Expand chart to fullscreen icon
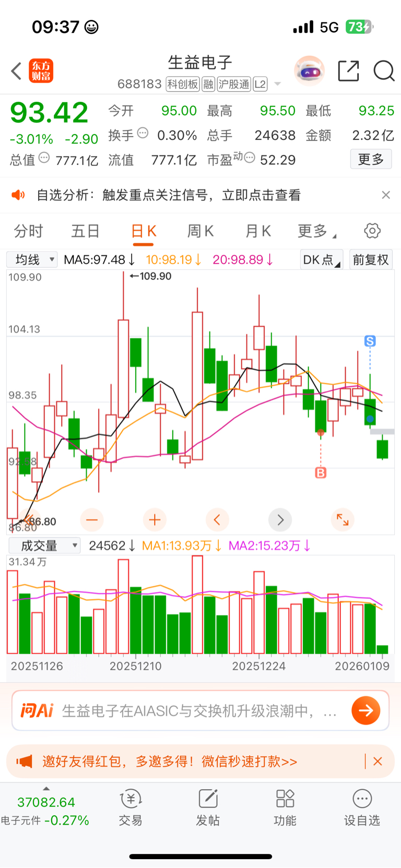This screenshot has height=868, width=401. pyautogui.click(x=343, y=520)
